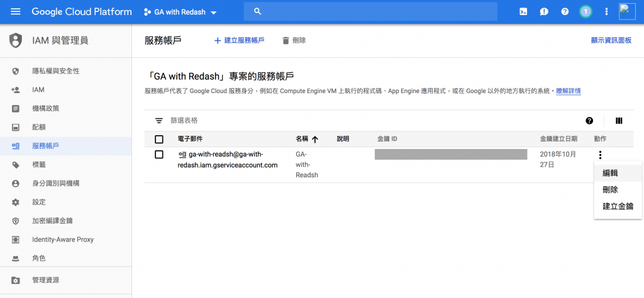Open the feedback speech bubble icon
This screenshot has width=644, height=298.
click(544, 12)
